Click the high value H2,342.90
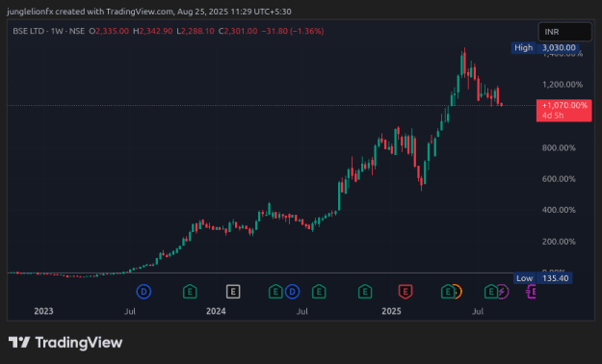This screenshot has width=602, height=364. click(153, 31)
